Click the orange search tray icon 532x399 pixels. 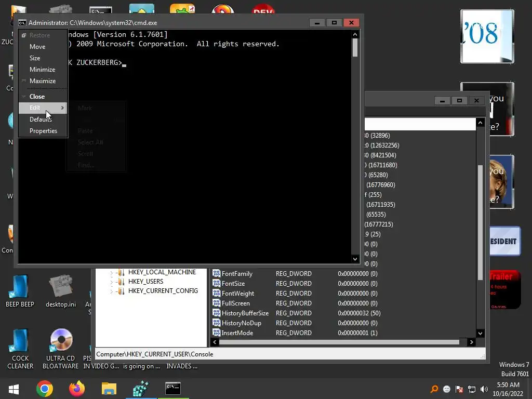(x=434, y=389)
